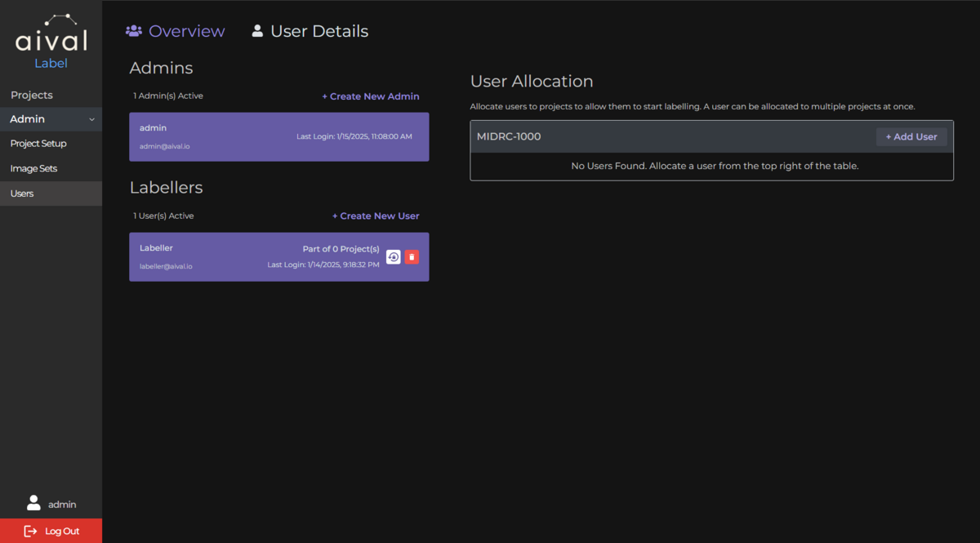Open Project Setup from the sidebar
Screen dimensions: 980x543
tap(36, 143)
